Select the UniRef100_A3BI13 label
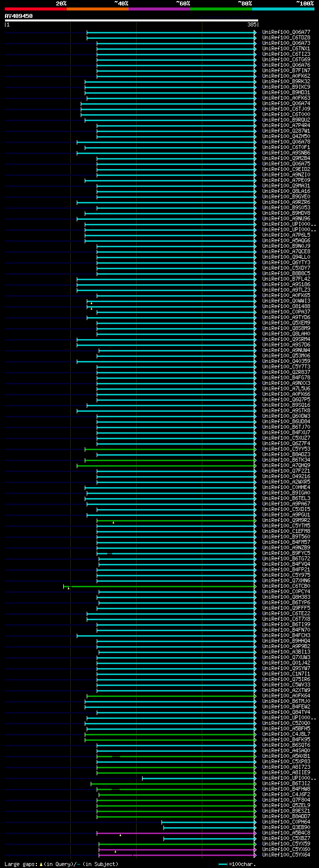 pos(286,652)
